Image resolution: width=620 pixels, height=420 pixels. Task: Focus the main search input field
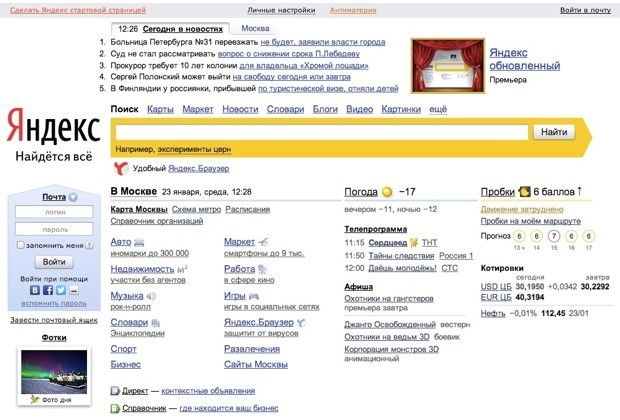pos(322,132)
